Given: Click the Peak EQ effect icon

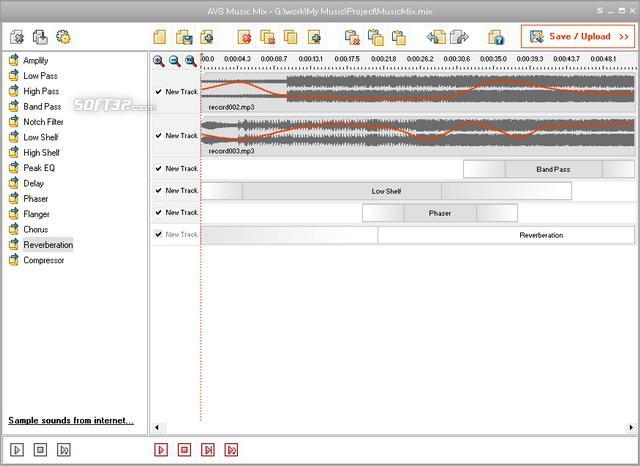Looking at the screenshot, I should [14, 168].
